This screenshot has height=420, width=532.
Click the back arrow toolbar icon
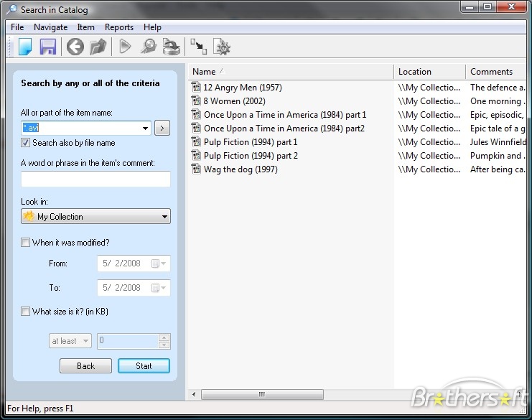click(x=75, y=47)
